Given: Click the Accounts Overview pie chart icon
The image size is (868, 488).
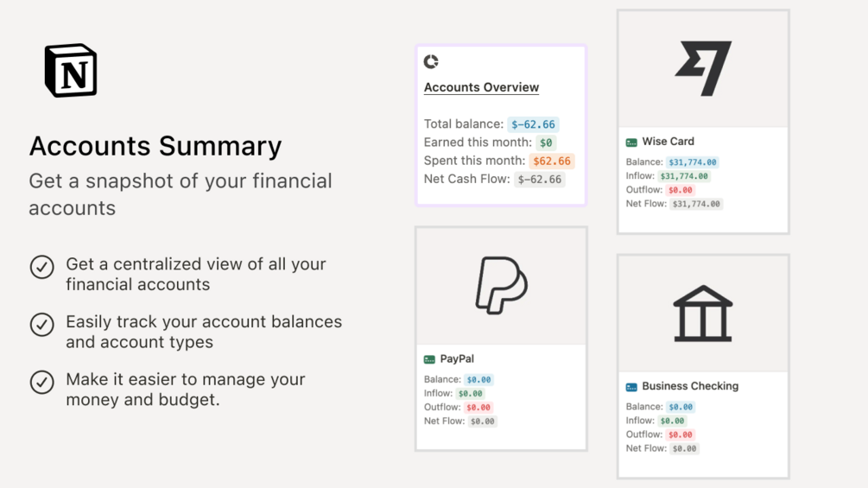Looking at the screenshot, I should (431, 61).
